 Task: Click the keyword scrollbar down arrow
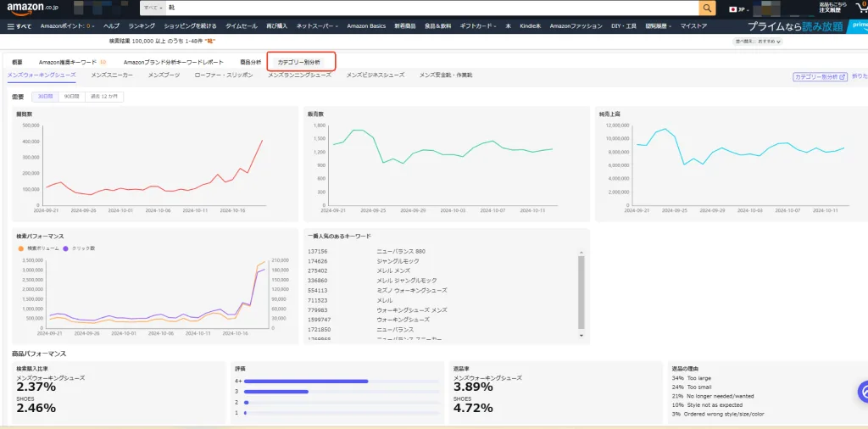581,335
